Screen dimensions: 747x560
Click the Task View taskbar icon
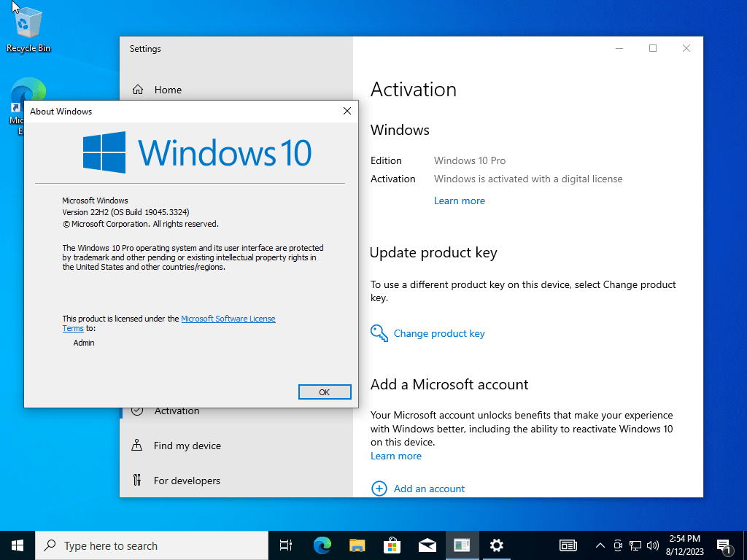tap(286, 545)
